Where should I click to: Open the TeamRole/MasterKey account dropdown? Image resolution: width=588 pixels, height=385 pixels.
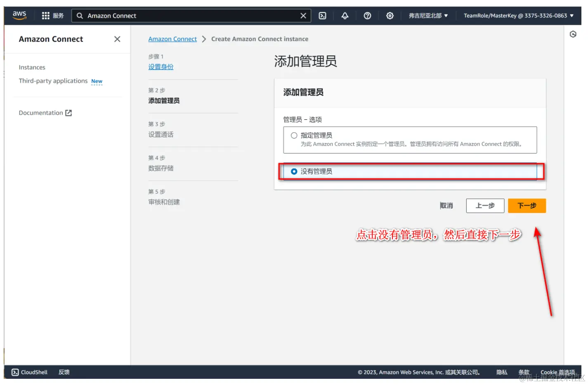(519, 16)
